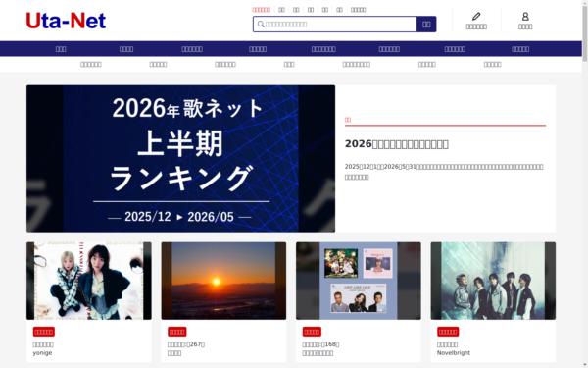Click the vertical page scrollbar thumb
The height and width of the screenshot is (368, 588).
coord(585,33)
